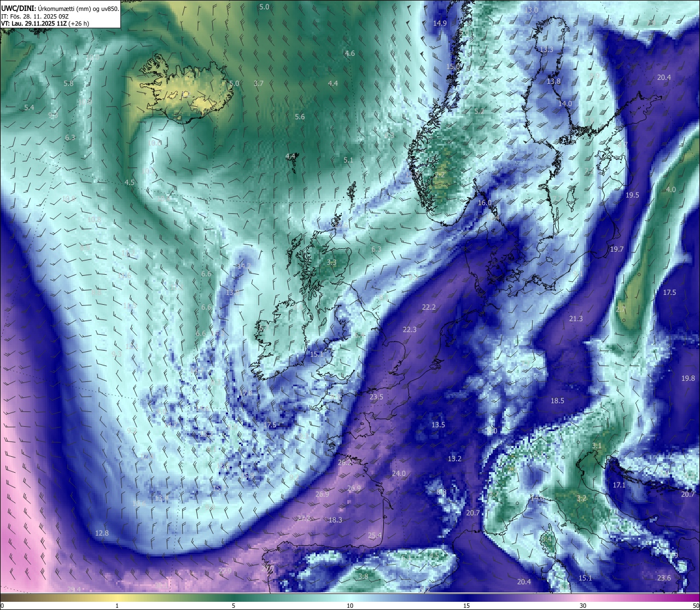Click the 22.2 value over the North Sea
Image resolution: width=700 pixels, height=610 pixels.
[x=429, y=307]
